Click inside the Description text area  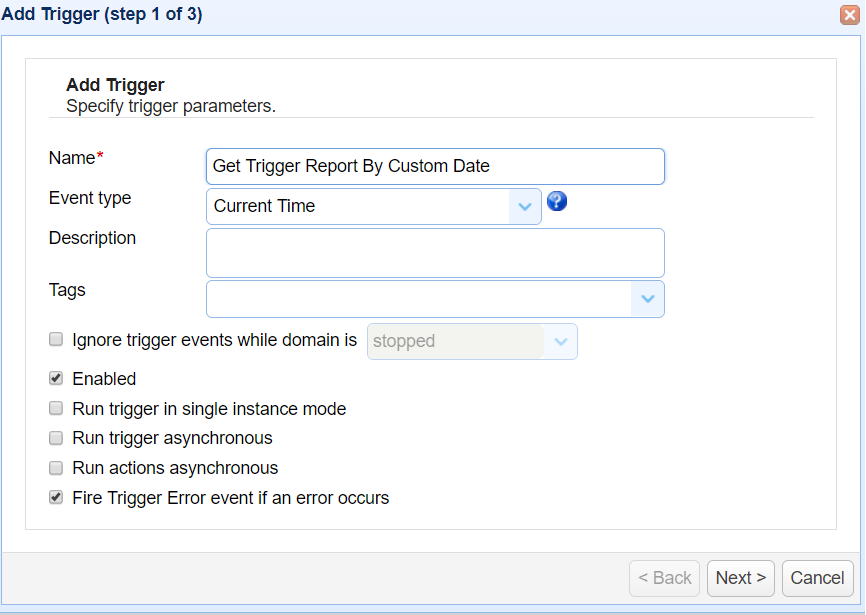point(435,252)
